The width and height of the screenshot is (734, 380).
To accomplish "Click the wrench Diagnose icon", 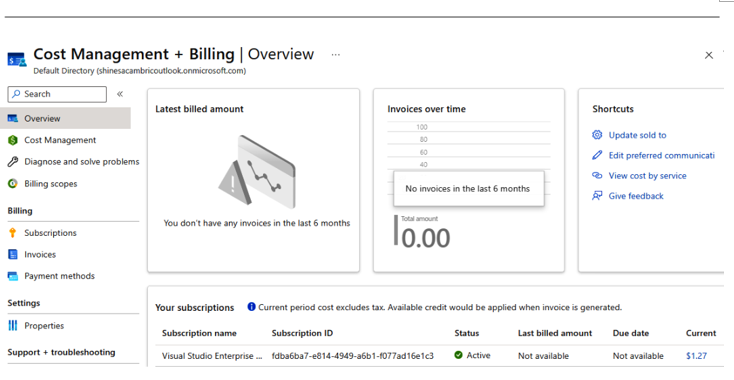I will [13, 161].
